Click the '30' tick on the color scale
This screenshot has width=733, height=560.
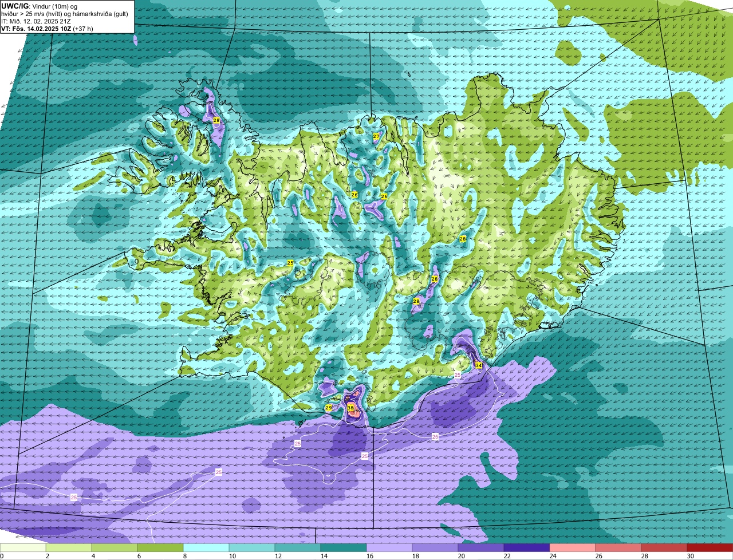691,556
